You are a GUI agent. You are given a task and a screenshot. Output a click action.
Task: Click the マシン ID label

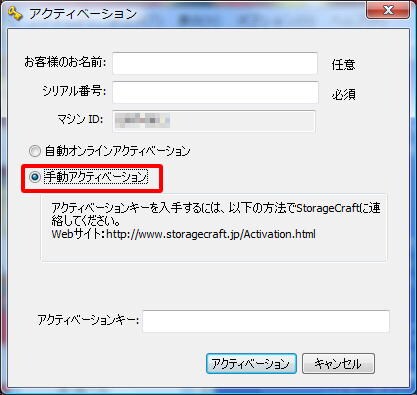pyautogui.click(x=80, y=119)
